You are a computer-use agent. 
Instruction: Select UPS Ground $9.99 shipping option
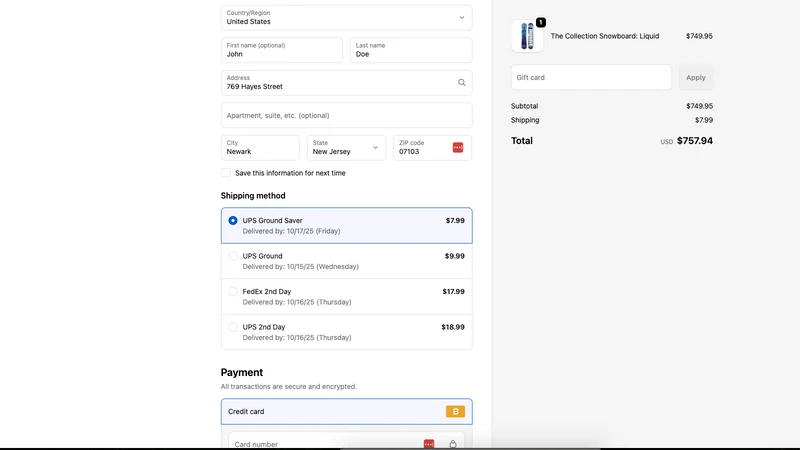[x=346, y=261]
